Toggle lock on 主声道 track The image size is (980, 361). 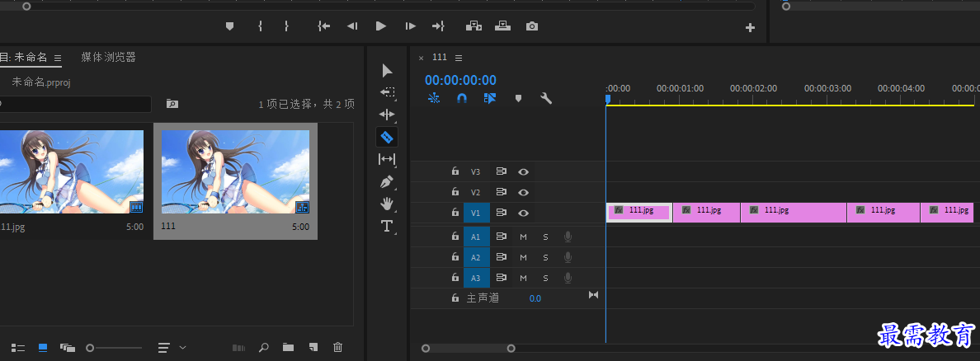click(455, 298)
